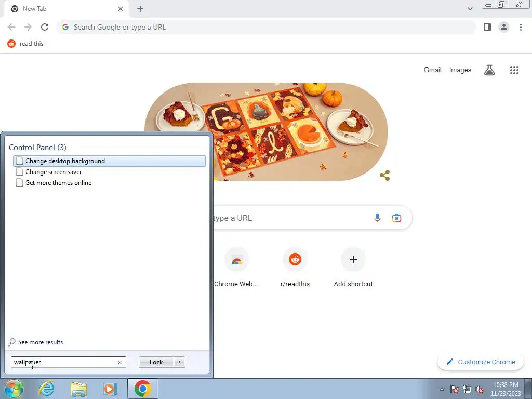Image resolution: width=532 pixels, height=399 pixels.
Task: Select the New Tab tab
Action: click(66, 9)
